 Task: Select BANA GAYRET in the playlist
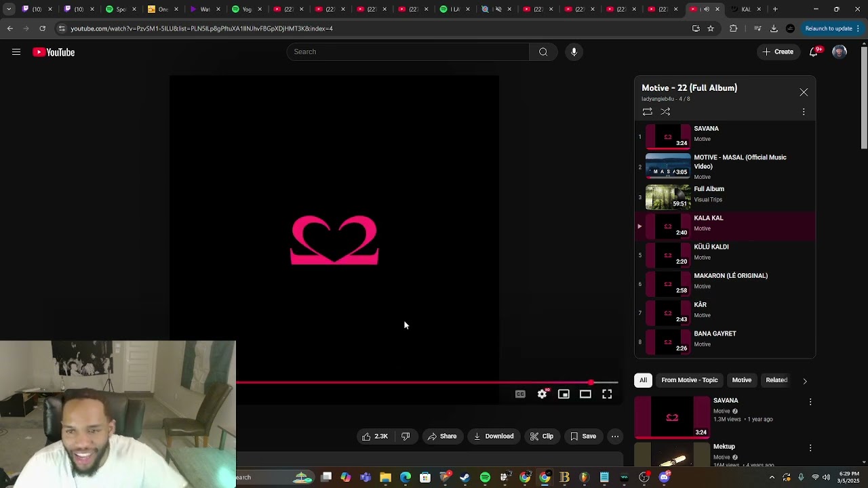pyautogui.click(x=724, y=342)
